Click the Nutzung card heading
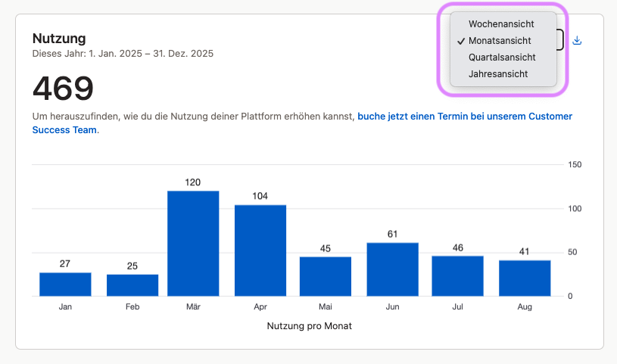Image resolution: width=617 pixels, height=364 pixels. 59,38
